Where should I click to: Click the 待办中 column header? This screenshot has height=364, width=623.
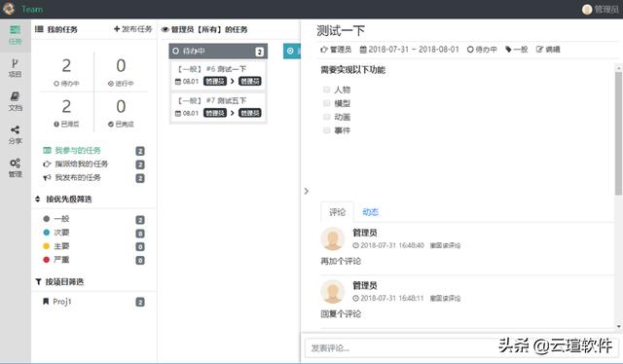click(x=218, y=52)
